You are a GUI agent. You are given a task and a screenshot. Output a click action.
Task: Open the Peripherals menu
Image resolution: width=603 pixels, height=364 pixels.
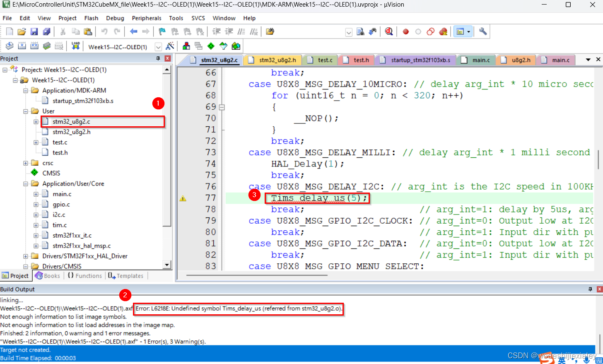tap(147, 18)
